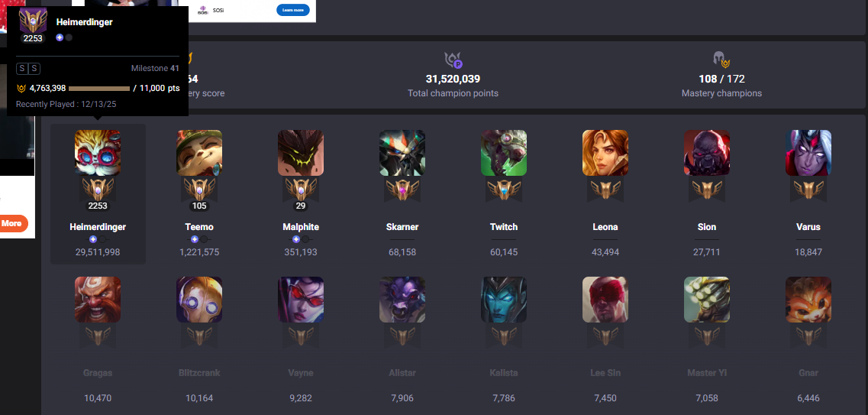Choose the Skarner champion icon

[x=402, y=153]
